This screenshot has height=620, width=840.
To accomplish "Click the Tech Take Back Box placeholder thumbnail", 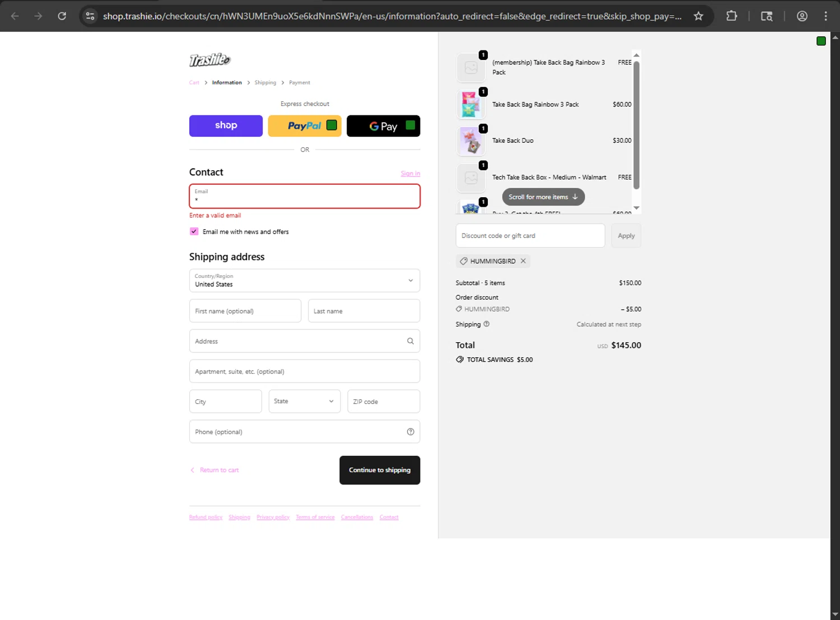I will tap(471, 178).
